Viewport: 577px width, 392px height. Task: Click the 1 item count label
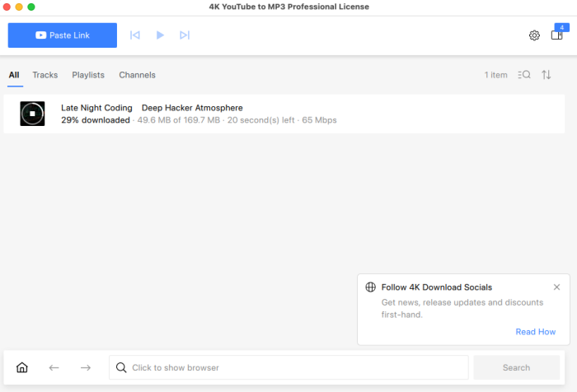(495, 75)
